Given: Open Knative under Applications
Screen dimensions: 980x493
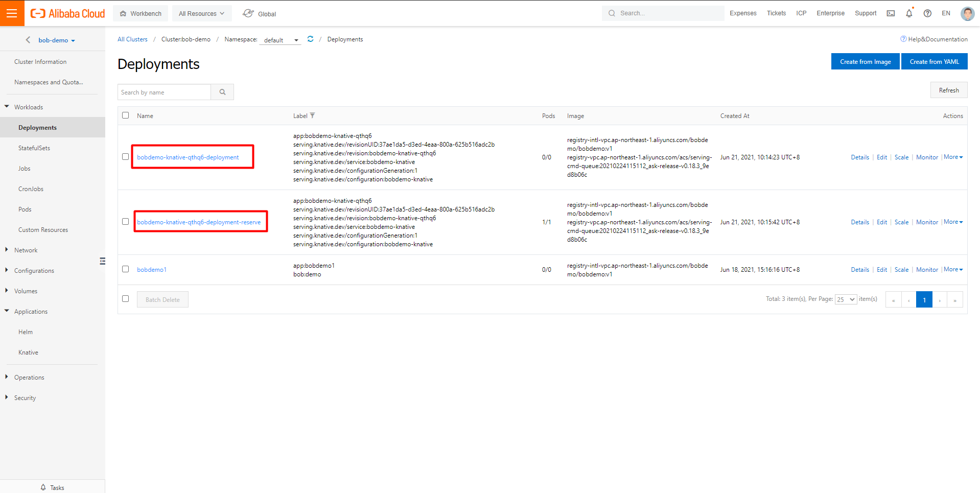Looking at the screenshot, I should (28, 353).
